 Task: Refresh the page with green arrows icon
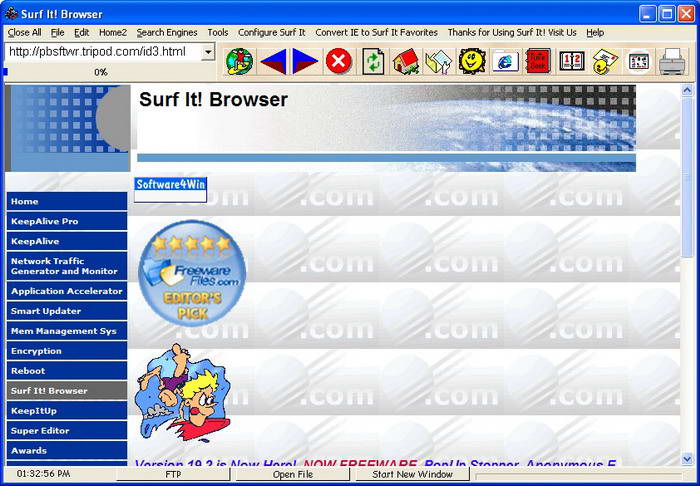tap(372, 61)
